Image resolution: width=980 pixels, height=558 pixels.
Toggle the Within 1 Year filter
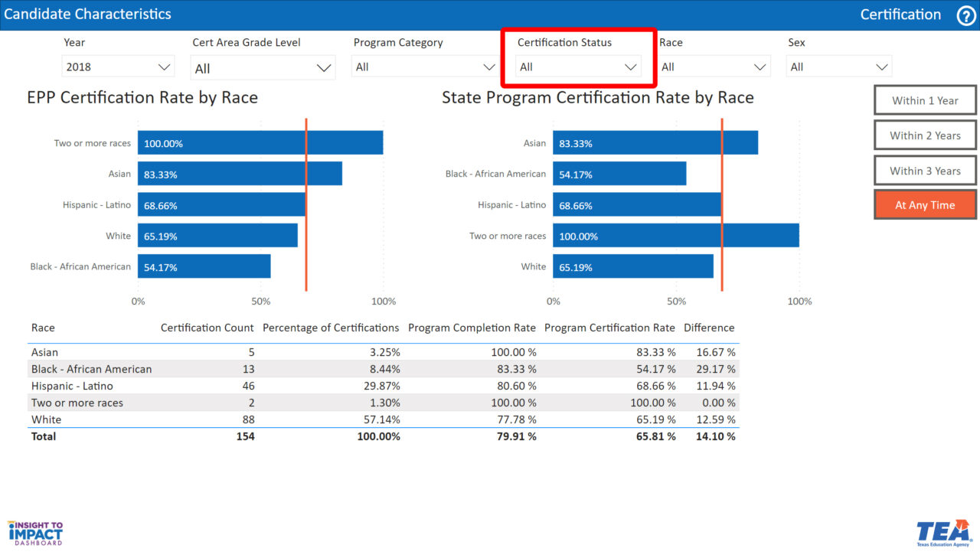pos(925,100)
